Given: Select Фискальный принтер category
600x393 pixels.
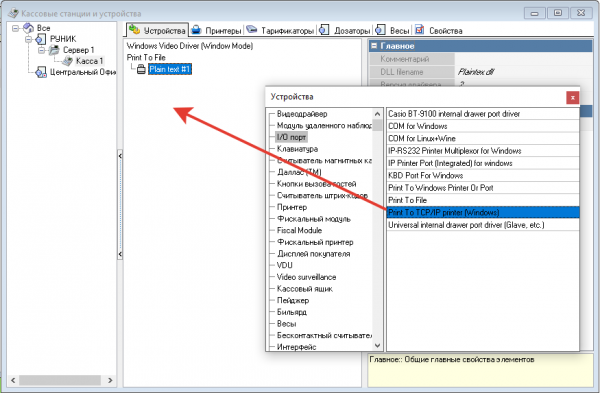Looking at the screenshot, I should click(315, 242).
